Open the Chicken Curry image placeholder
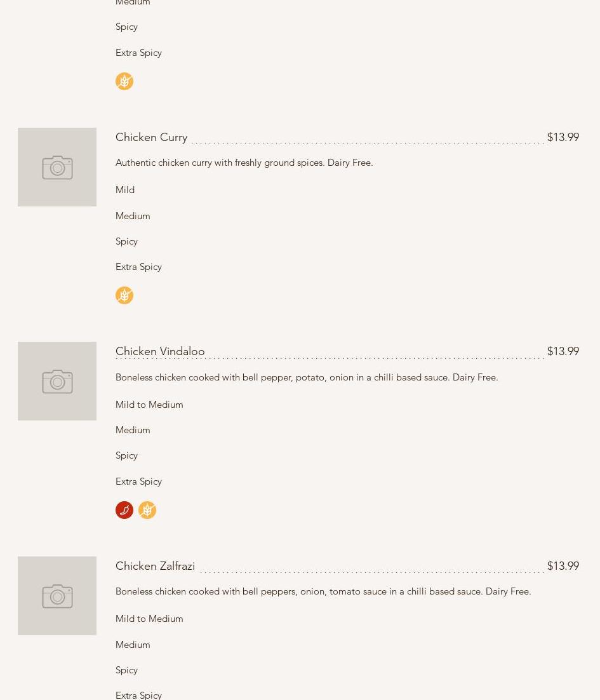The height and width of the screenshot is (700, 600). pyautogui.click(x=57, y=167)
